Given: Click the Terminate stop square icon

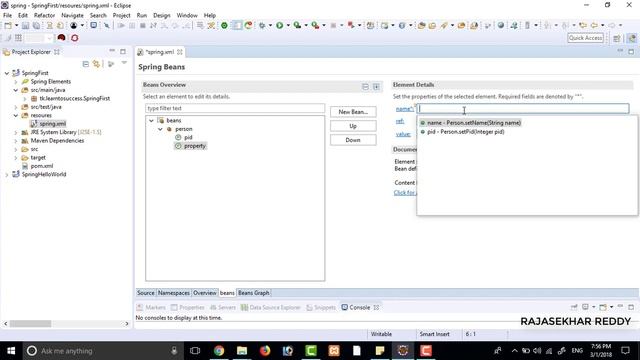Looking at the screenshot, I should coord(142,25).
